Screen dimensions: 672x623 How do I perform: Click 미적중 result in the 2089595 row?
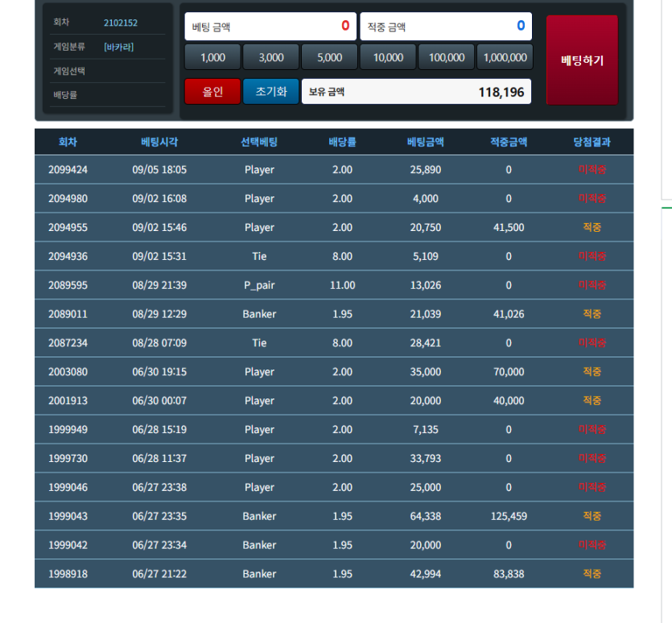point(592,285)
